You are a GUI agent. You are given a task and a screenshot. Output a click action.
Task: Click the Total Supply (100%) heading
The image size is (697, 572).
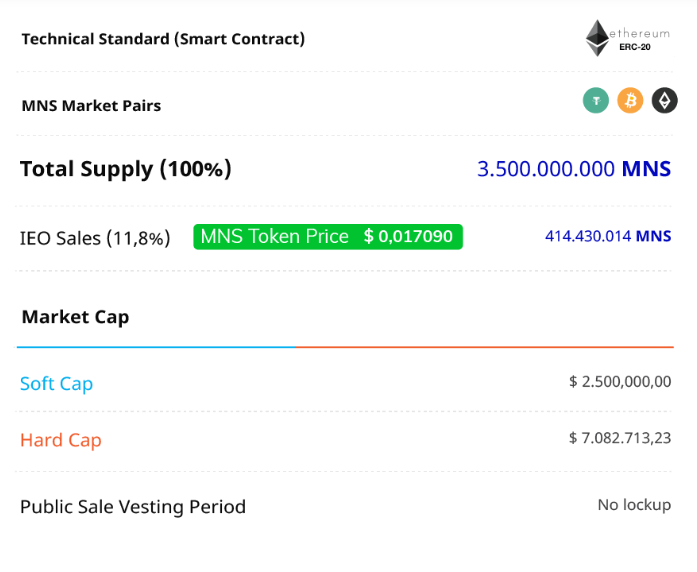click(x=126, y=169)
